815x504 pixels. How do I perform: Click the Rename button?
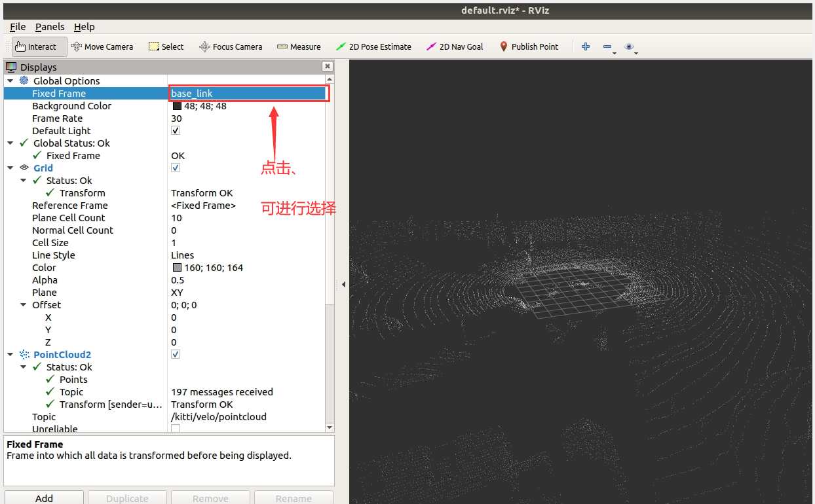pos(294,497)
